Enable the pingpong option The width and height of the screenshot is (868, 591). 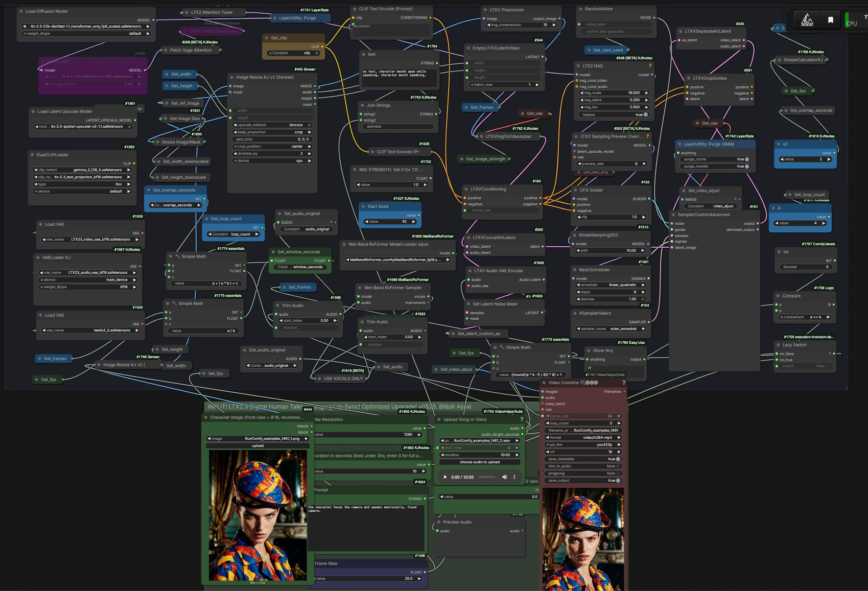[x=583, y=474]
